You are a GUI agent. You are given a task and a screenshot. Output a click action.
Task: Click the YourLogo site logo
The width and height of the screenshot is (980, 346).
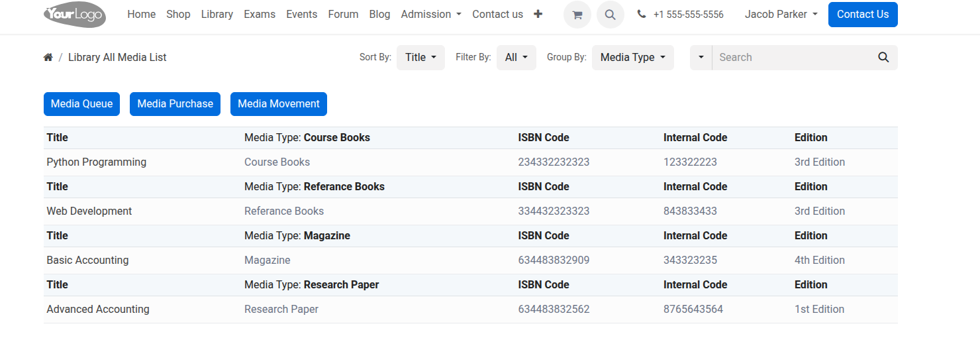pos(74,15)
